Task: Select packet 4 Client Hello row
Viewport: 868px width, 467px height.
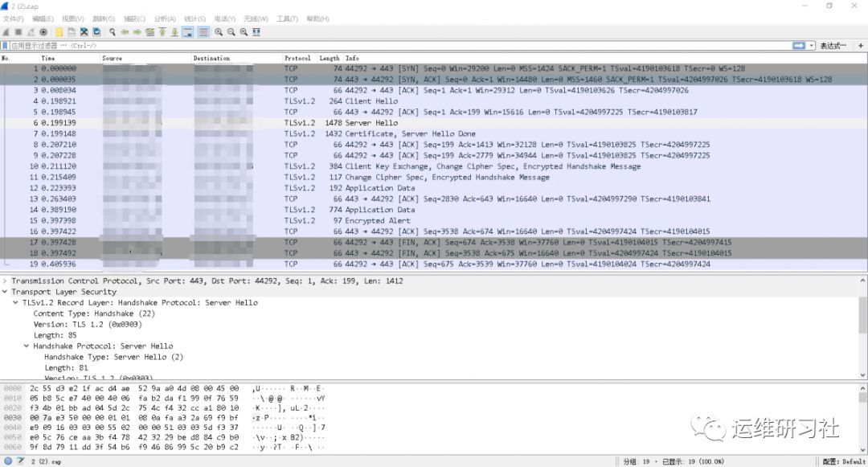Action: [432, 101]
